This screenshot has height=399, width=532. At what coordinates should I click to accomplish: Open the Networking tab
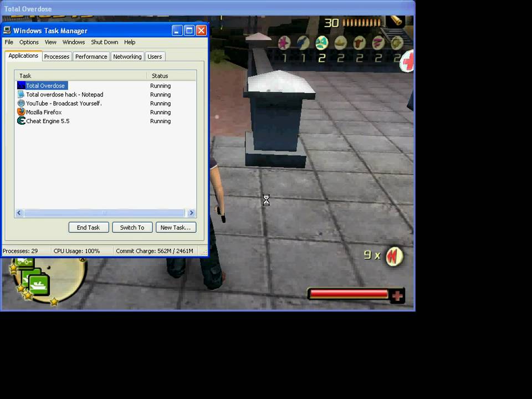[x=127, y=56]
